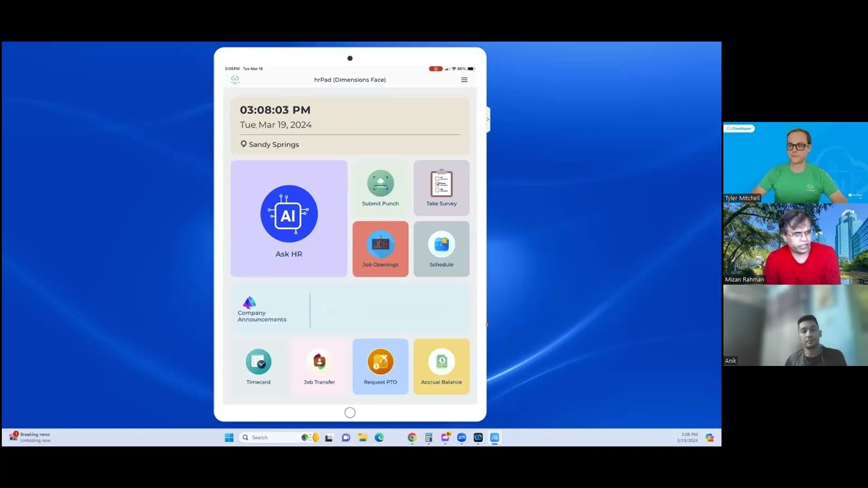Tap the iPad home indicator bar
Viewport: 868px width, 488px height.
pyautogui.click(x=350, y=412)
